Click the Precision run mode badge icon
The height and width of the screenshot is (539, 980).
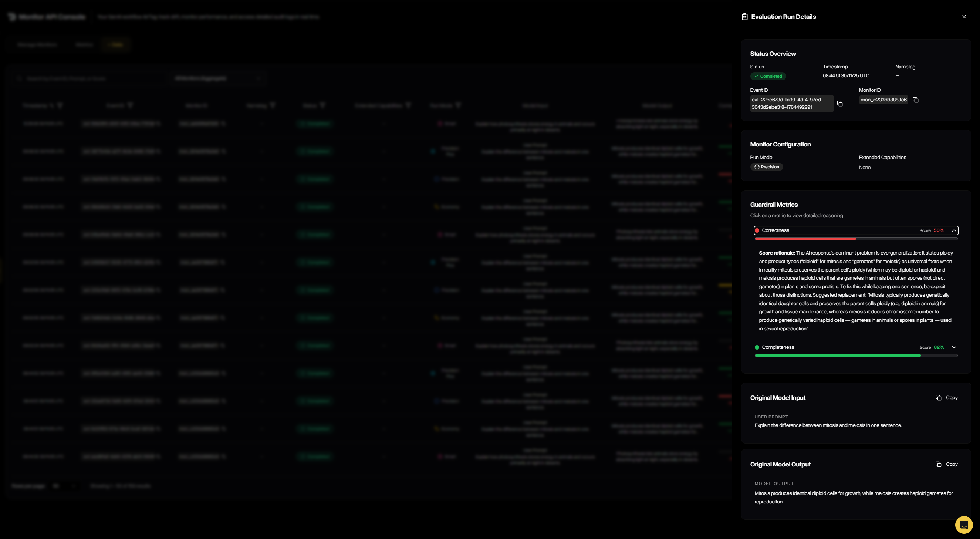(x=758, y=167)
